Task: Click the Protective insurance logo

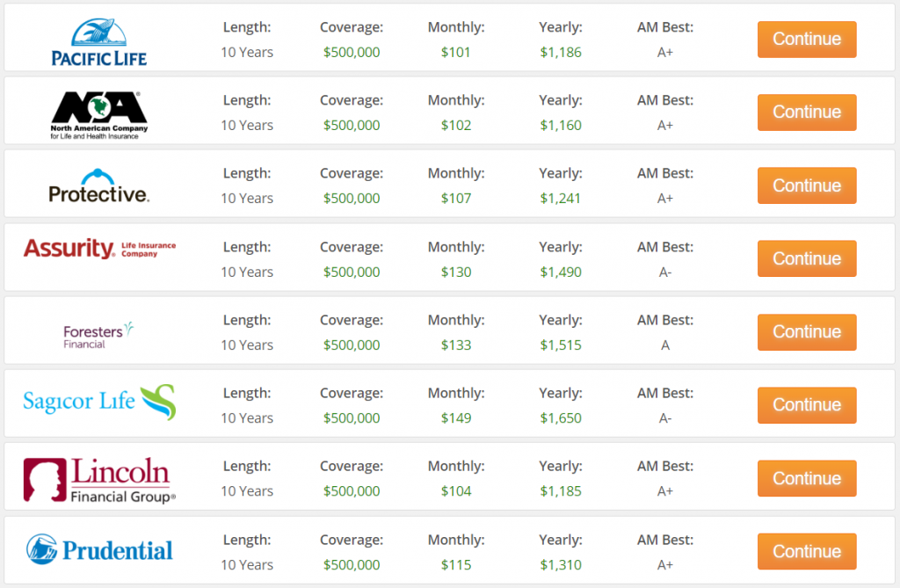Action: [98, 185]
